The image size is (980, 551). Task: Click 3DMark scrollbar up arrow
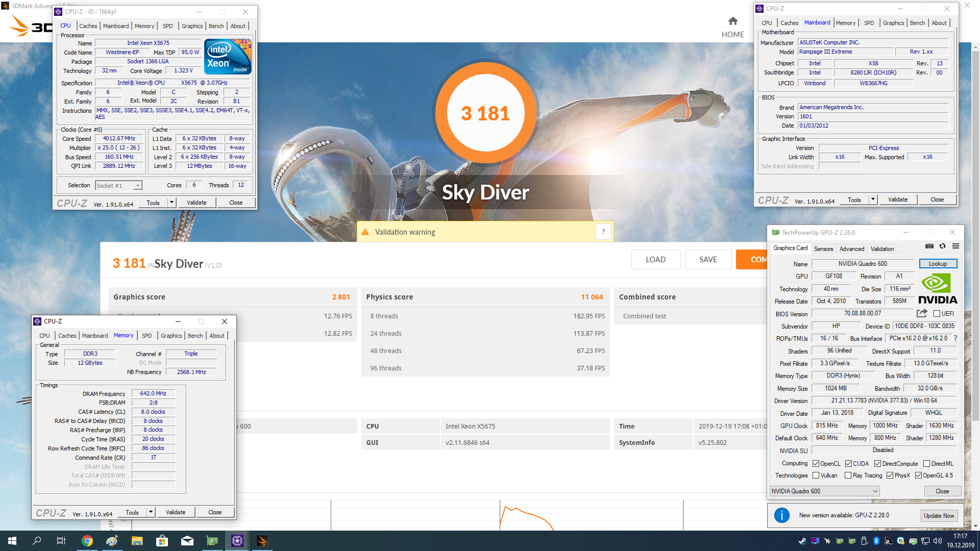point(975,47)
